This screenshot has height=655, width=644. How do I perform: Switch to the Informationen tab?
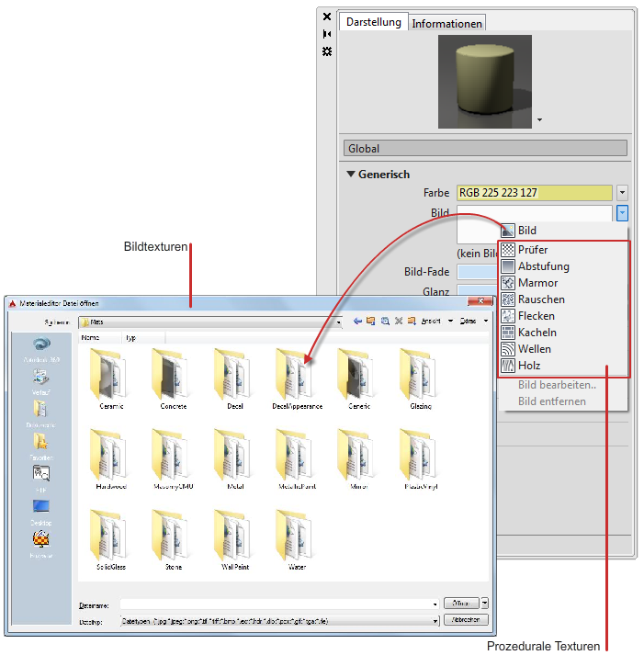pos(446,23)
